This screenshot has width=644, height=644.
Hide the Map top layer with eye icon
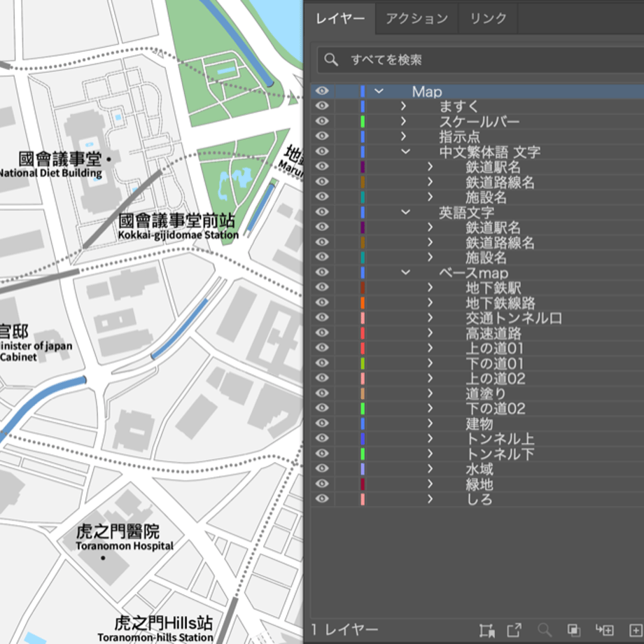point(322,91)
